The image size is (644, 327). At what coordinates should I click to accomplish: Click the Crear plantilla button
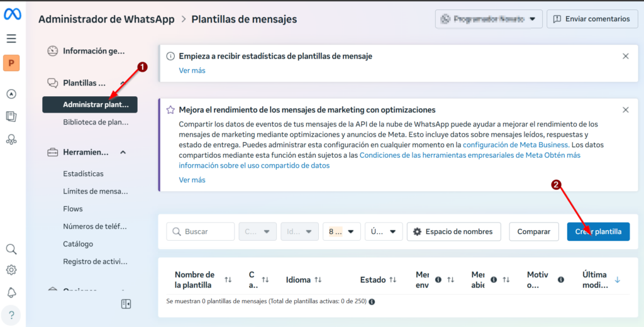pos(598,231)
